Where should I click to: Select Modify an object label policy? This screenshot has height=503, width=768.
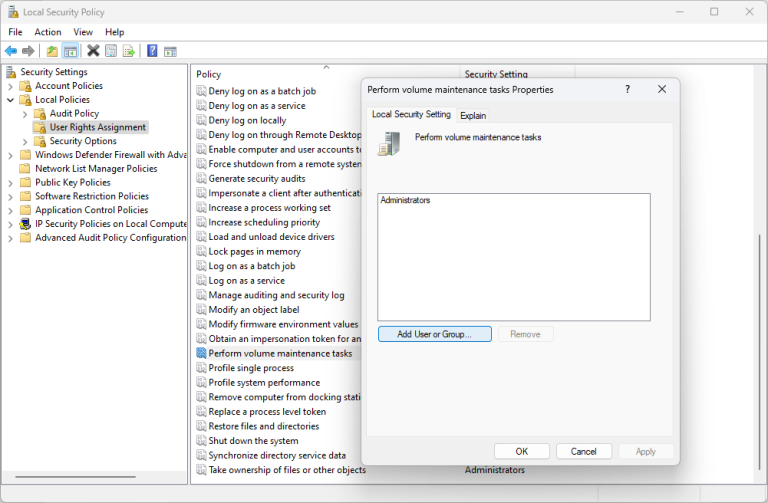[254, 310]
